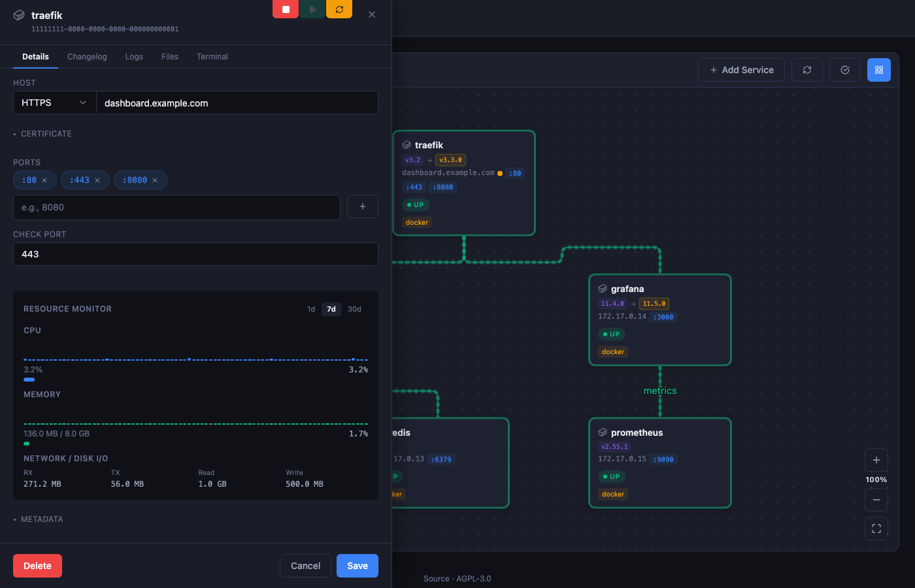Expand the CERTIFICATE section
The height and width of the screenshot is (588, 915).
pyautogui.click(x=42, y=134)
